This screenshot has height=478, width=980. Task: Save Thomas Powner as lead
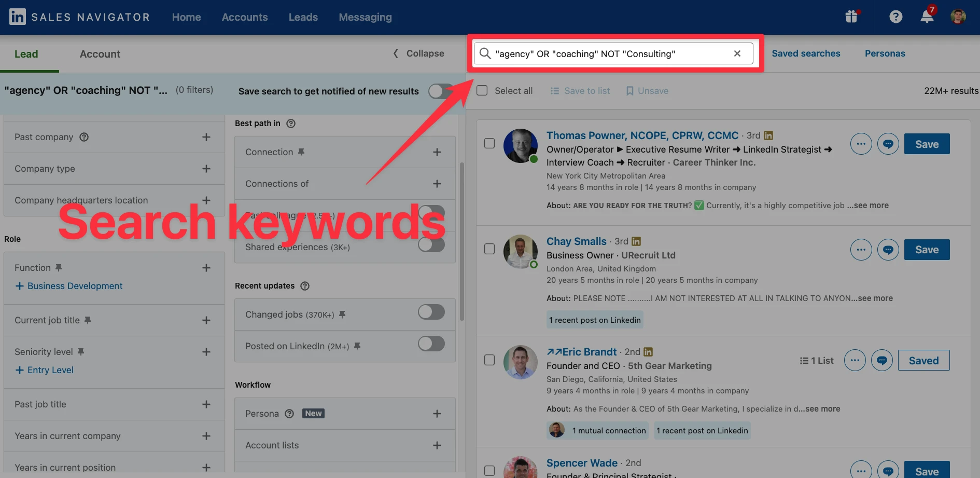pos(927,144)
